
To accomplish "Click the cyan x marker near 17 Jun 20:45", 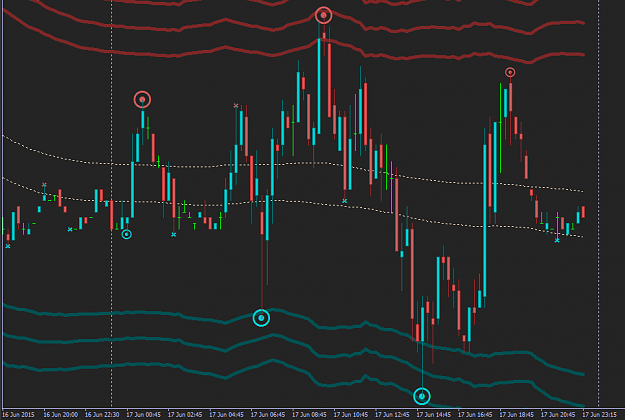I will tap(557, 240).
